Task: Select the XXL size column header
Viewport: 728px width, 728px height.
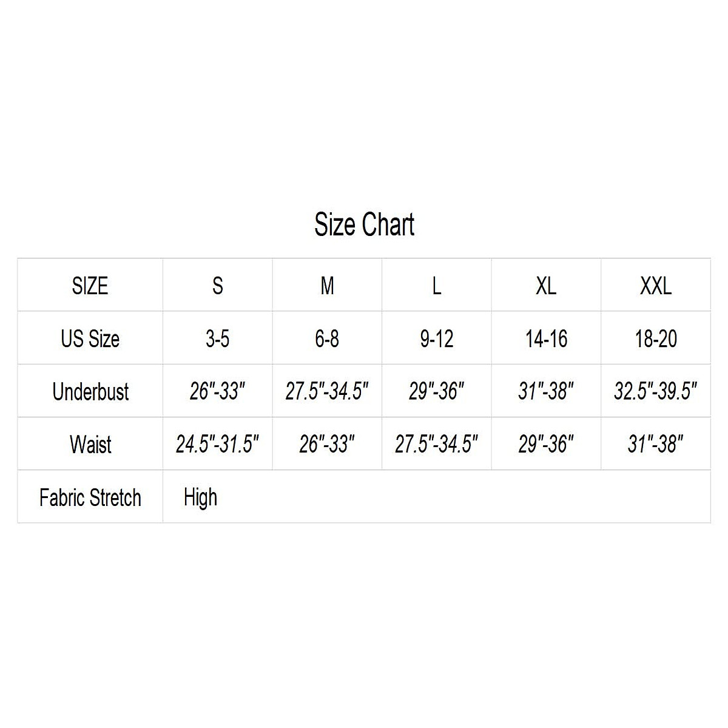Action: (655, 286)
